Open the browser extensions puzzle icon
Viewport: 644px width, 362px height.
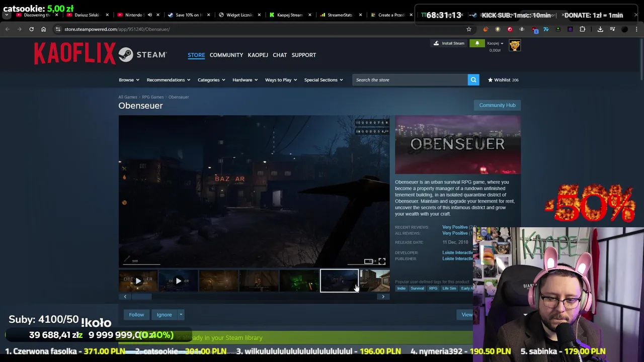(x=582, y=29)
